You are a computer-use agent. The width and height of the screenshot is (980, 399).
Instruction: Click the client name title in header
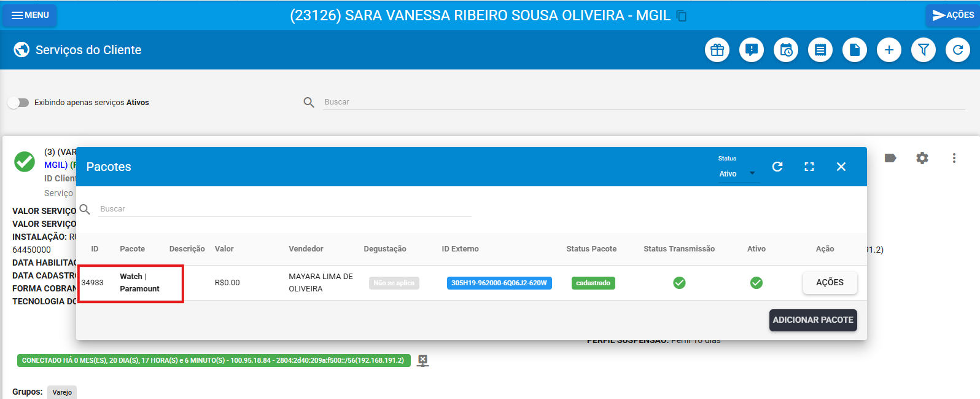point(480,16)
